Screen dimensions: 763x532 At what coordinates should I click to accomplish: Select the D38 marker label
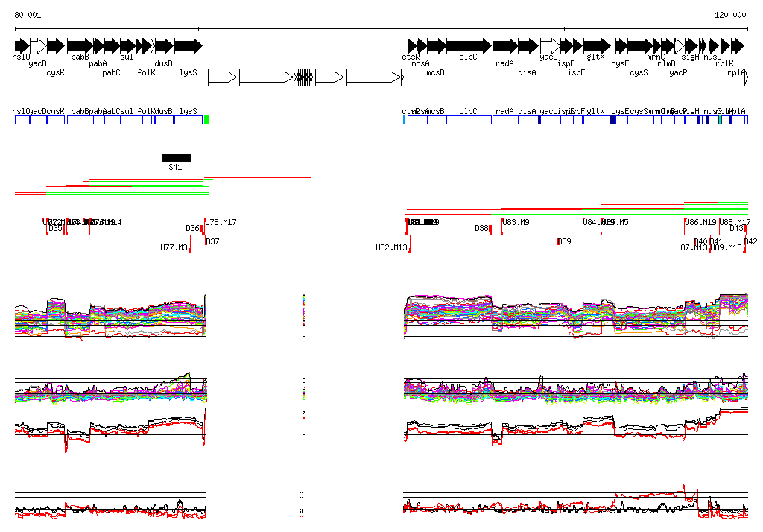point(482,228)
